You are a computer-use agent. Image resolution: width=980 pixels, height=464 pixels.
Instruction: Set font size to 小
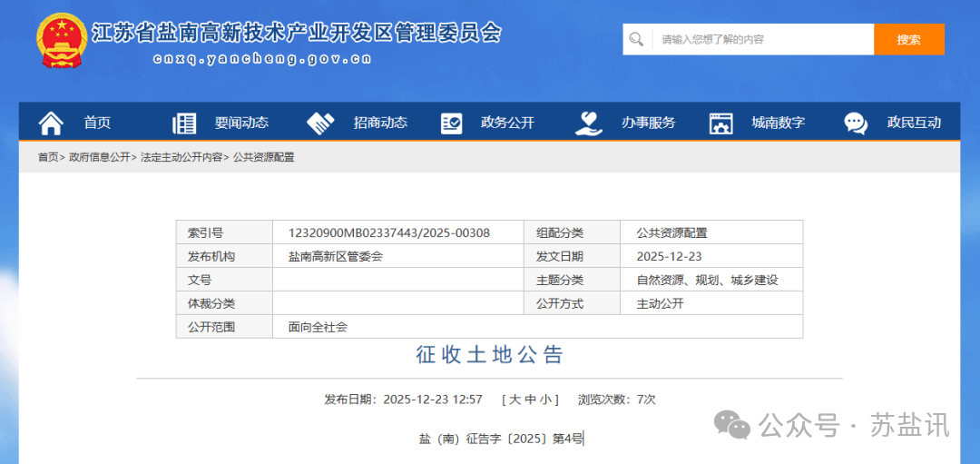pyautogui.click(x=544, y=400)
